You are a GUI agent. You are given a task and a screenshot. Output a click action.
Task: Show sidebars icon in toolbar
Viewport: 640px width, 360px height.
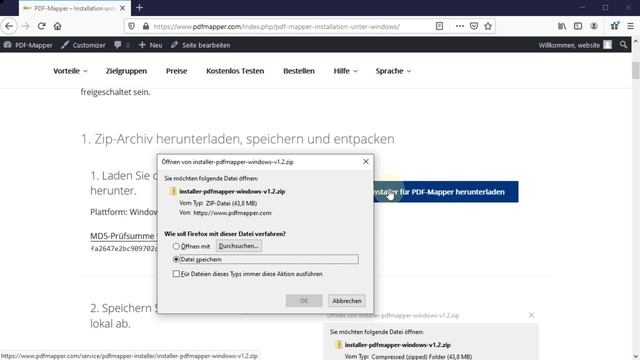click(578, 26)
